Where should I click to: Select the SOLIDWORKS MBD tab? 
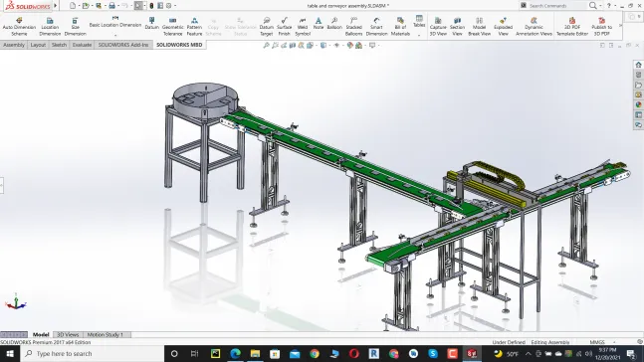point(179,45)
